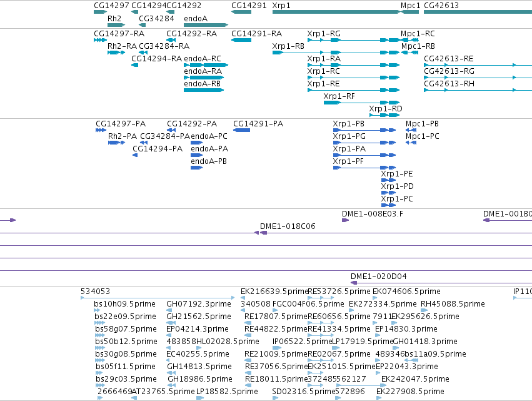Click EST label GH07192.3prime
The width and height of the screenshot is (532, 401).
(x=198, y=305)
